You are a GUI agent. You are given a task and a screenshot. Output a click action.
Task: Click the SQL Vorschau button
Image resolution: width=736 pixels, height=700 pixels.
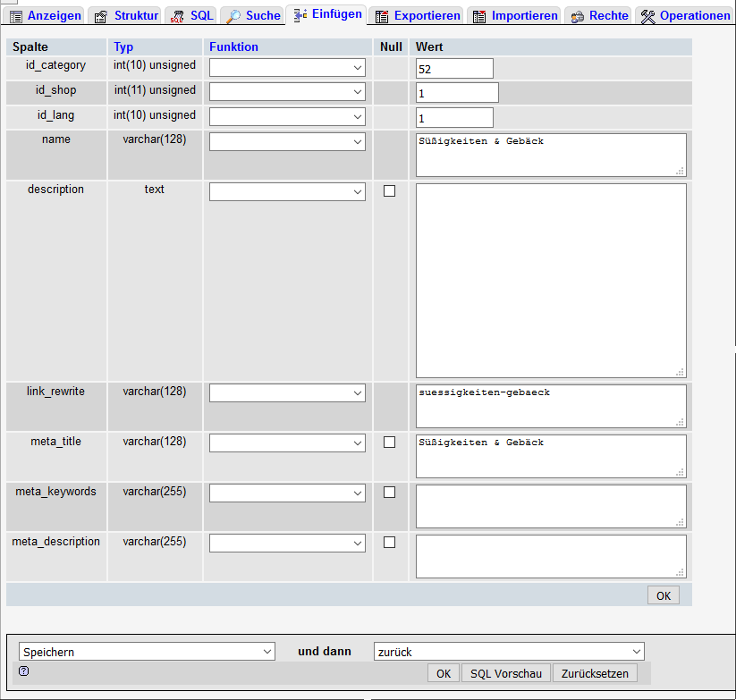[x=506, y=673]
